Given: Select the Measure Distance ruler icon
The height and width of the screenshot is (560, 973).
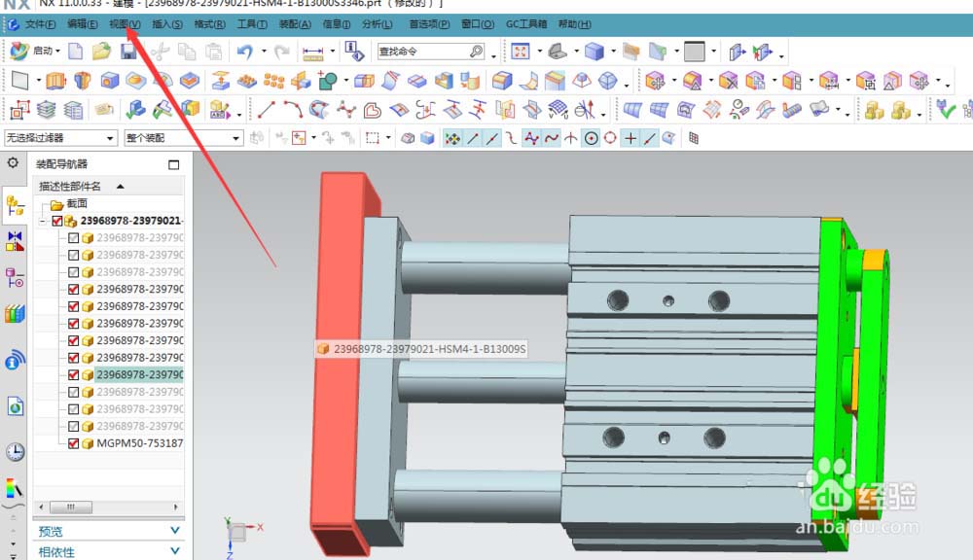Looking at the screenshot, I should 312,52.
